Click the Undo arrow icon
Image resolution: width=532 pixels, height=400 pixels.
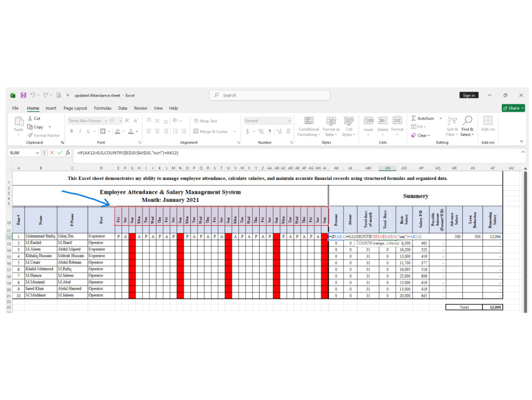(32, 95)
